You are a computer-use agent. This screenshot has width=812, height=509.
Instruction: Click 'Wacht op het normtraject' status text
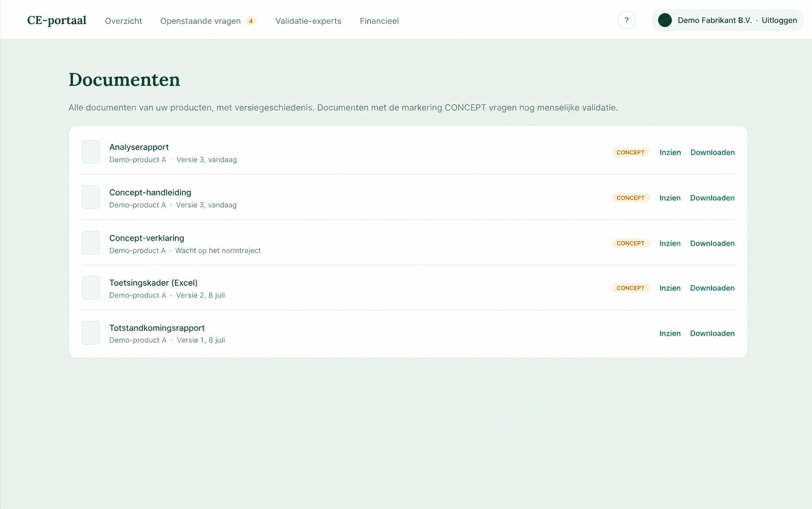[x=218, y=251]
